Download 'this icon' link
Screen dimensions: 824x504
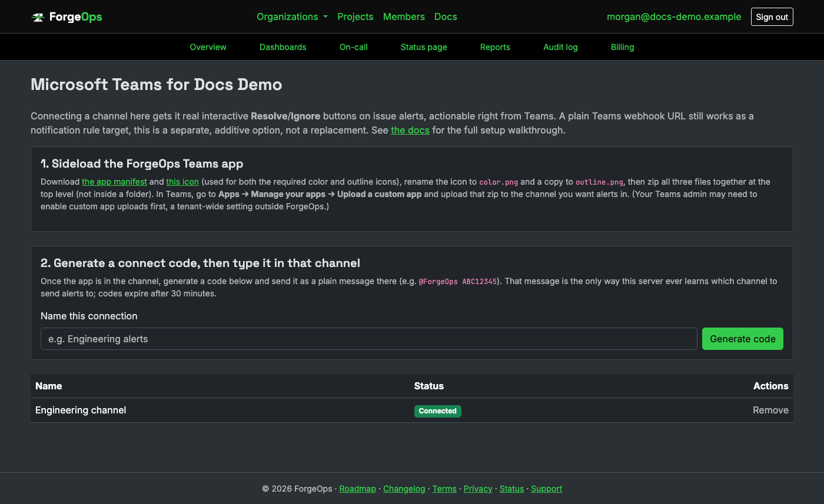pos(182,182)
